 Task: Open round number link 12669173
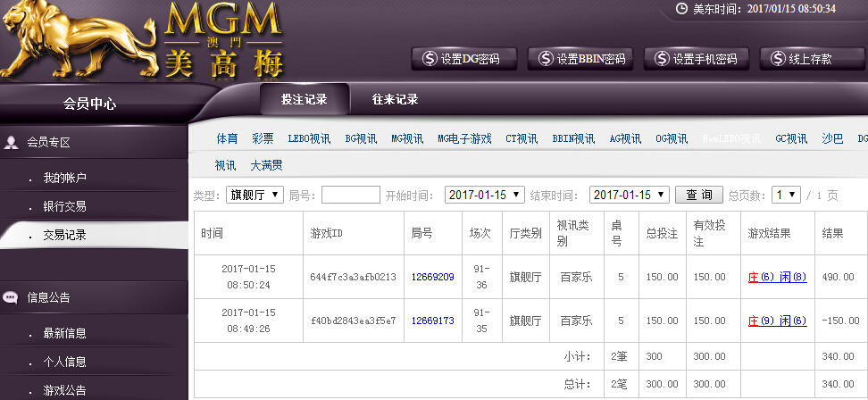point(432,321)
